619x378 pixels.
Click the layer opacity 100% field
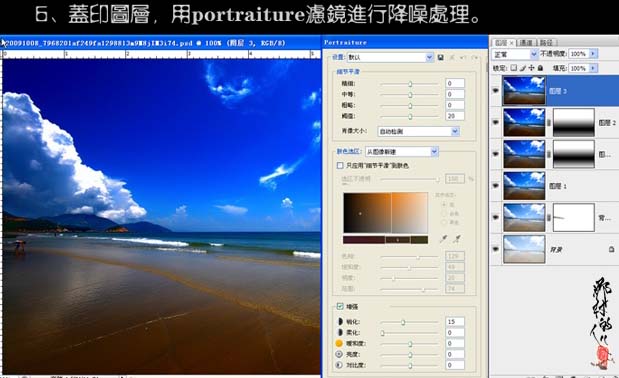(x=579, y=54)
